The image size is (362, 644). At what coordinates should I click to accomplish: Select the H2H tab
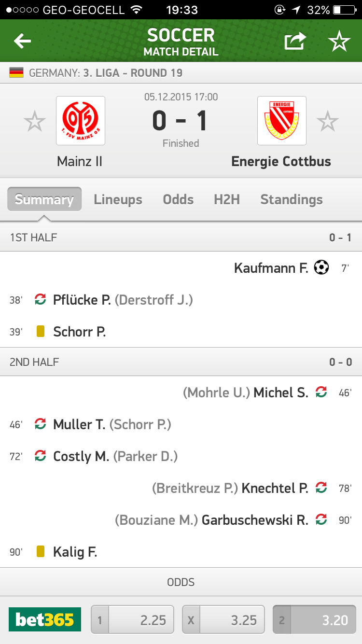click(x=227, y=199)
